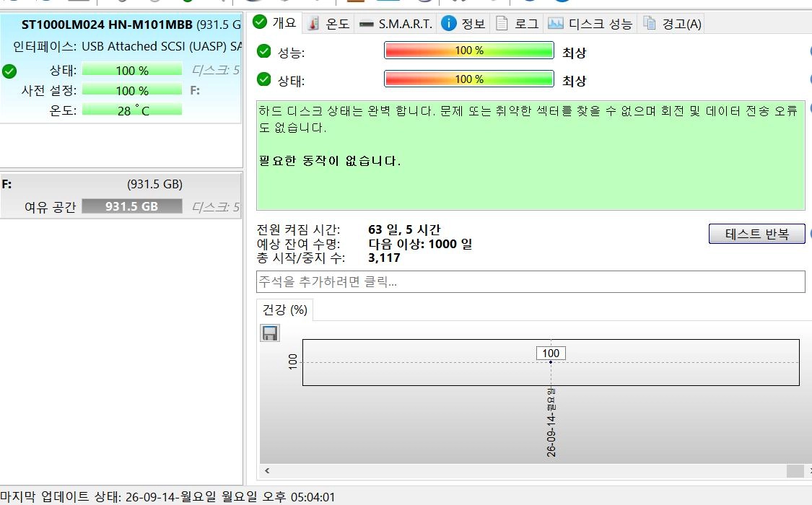812x505 pixels.
Task: Click the graph horizontal scrollbar thumb
Action: 795,471
